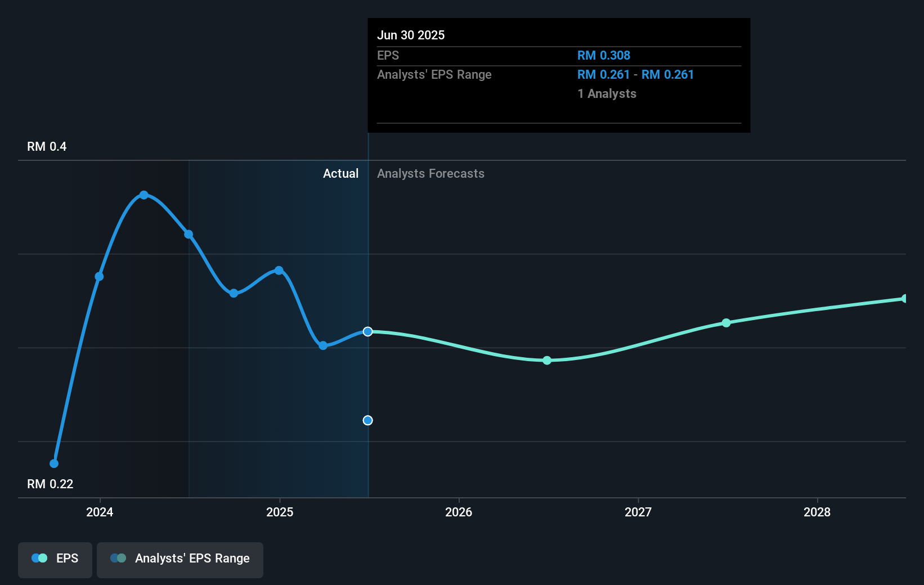Switch to the Actual section label
Viewport: 924px width, 585px height.
point(340,173)
